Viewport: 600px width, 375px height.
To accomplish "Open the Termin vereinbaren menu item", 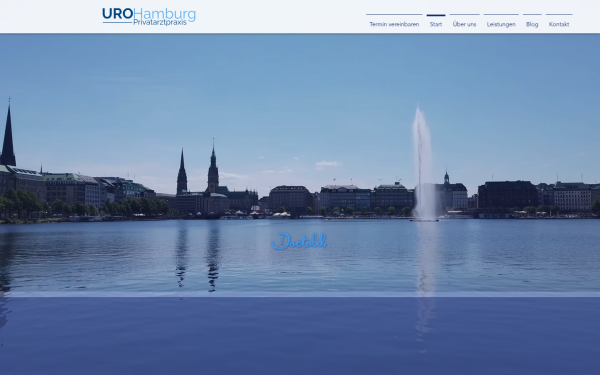I will (x=394, y=24).
